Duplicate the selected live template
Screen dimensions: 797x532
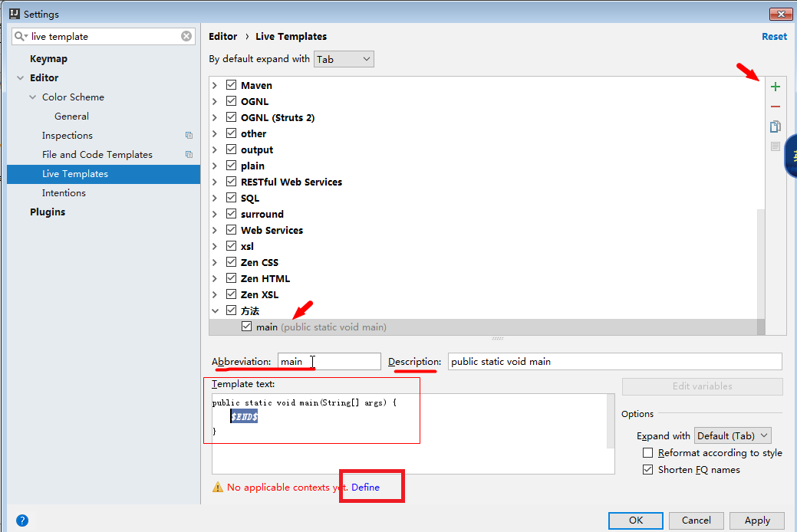pos(775,126)
